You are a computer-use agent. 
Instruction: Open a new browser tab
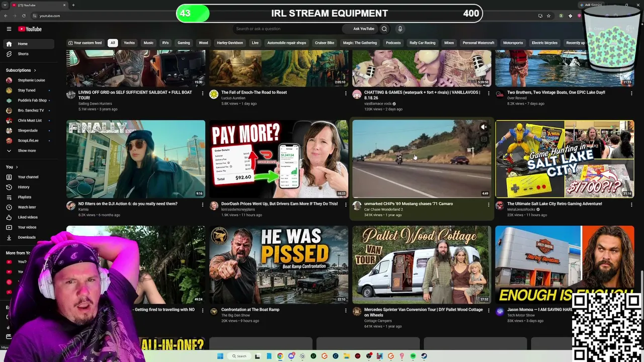[x=73, y=5]
